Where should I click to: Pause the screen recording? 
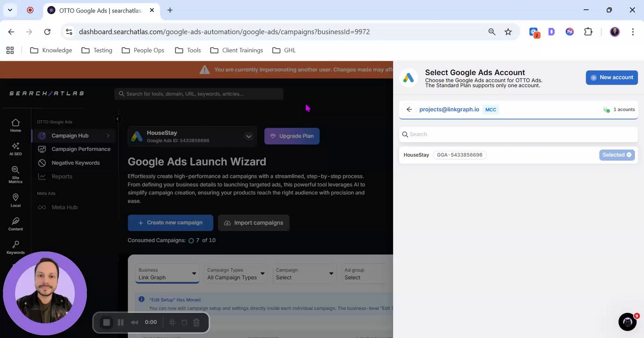[120, 323]
